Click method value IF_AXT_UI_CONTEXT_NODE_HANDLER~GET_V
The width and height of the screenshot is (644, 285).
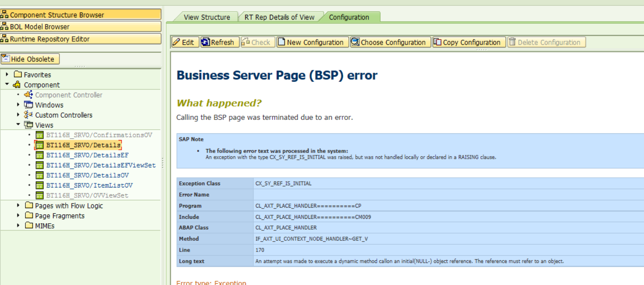pyautogui.click(x=311, y=239)
